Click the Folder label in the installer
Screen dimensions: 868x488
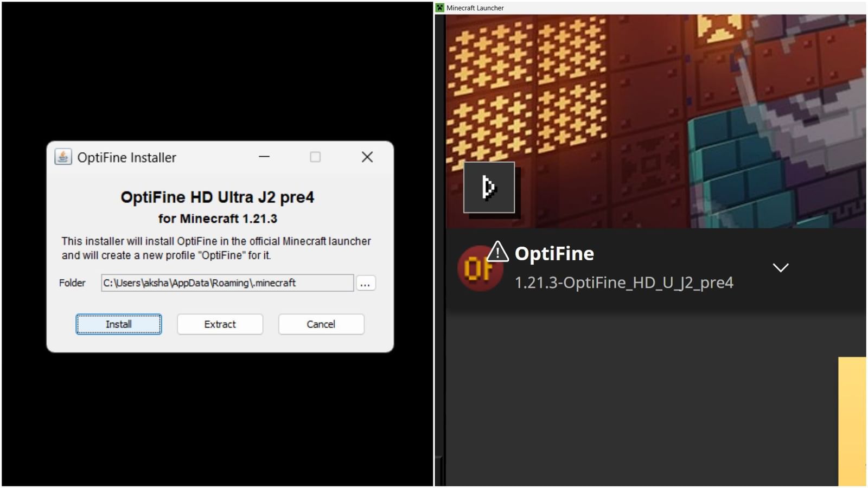click(72, 282)
